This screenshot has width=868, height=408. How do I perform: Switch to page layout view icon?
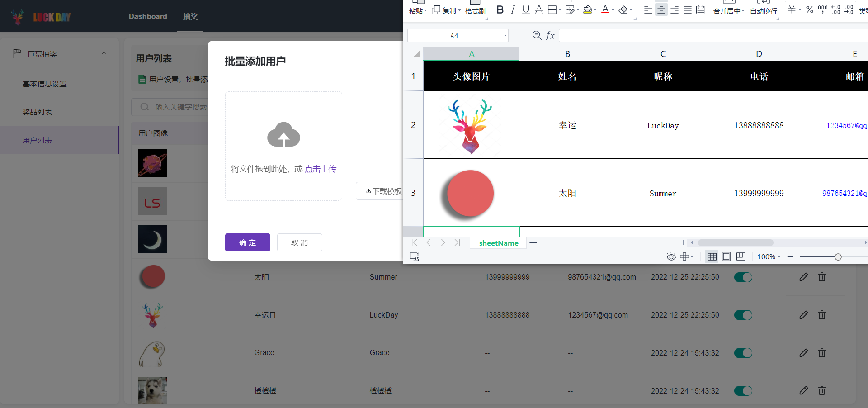pos(726,256)
